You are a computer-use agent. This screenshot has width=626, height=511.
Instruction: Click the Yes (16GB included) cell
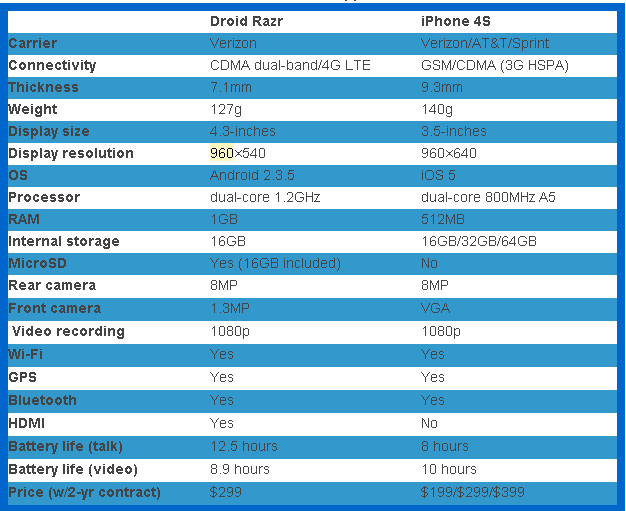(x=275, y=263)
